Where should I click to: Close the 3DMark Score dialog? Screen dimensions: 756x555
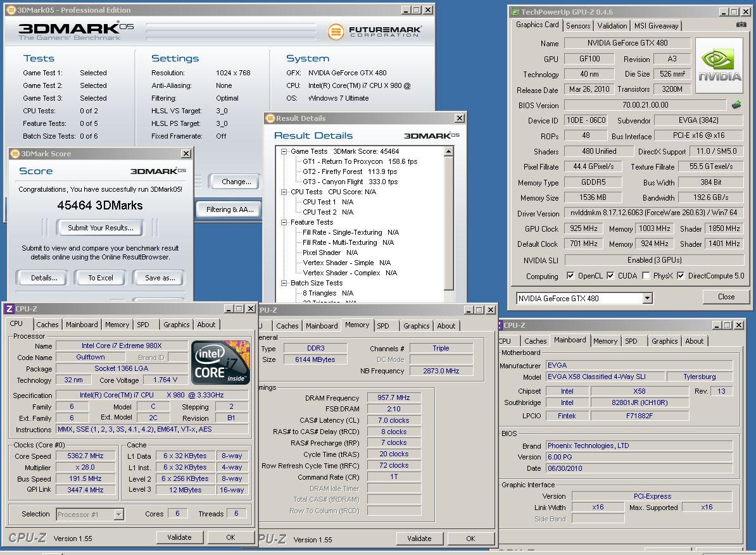[186, 154]
